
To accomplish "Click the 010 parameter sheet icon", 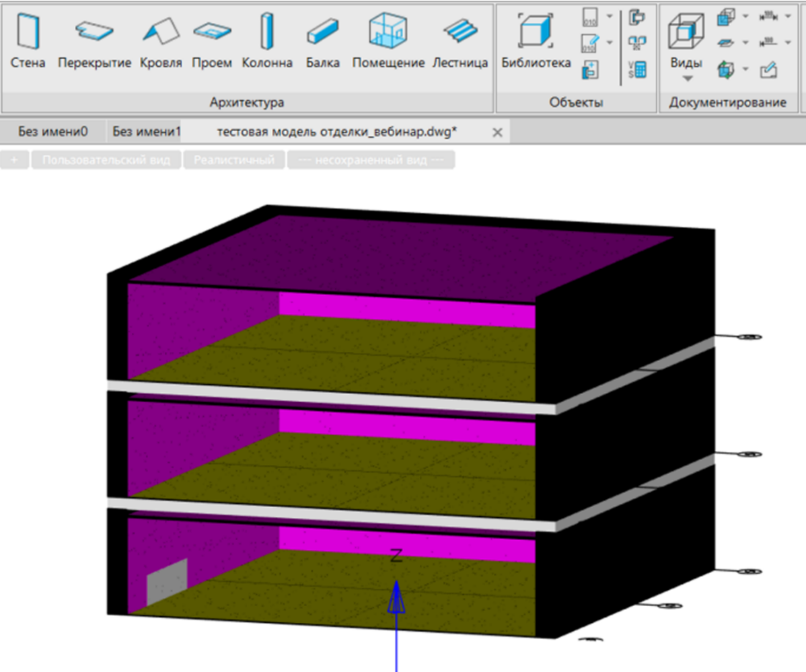I will [x=590, y=16].
